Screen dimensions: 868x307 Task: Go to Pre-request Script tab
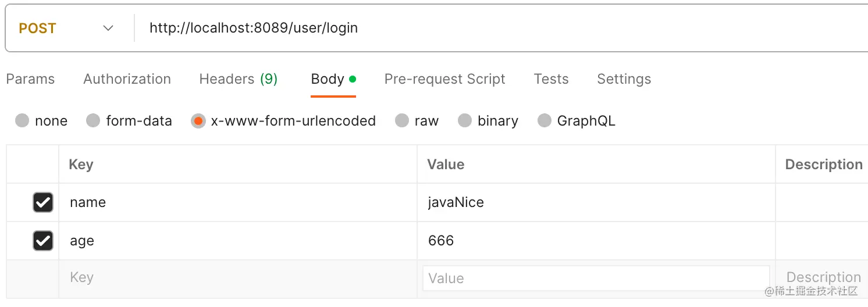coord(444,79)
